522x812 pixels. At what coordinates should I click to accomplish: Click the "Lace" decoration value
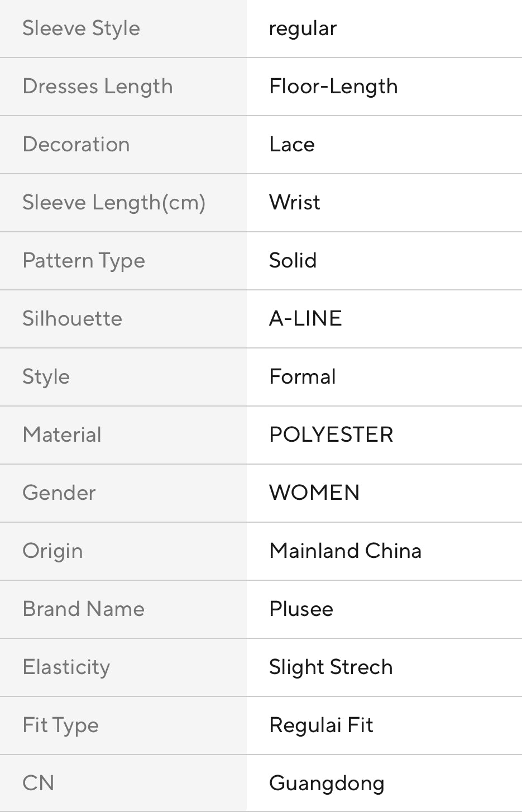[292, 145]
